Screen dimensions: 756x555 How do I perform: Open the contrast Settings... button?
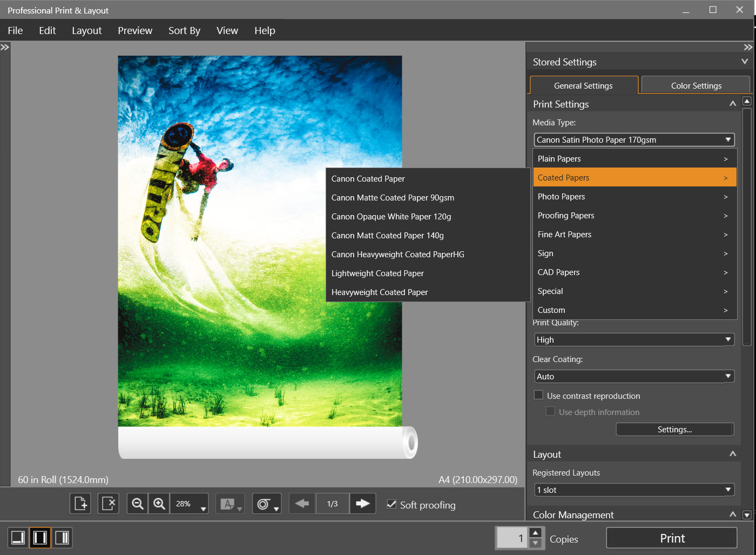(674, 430)
